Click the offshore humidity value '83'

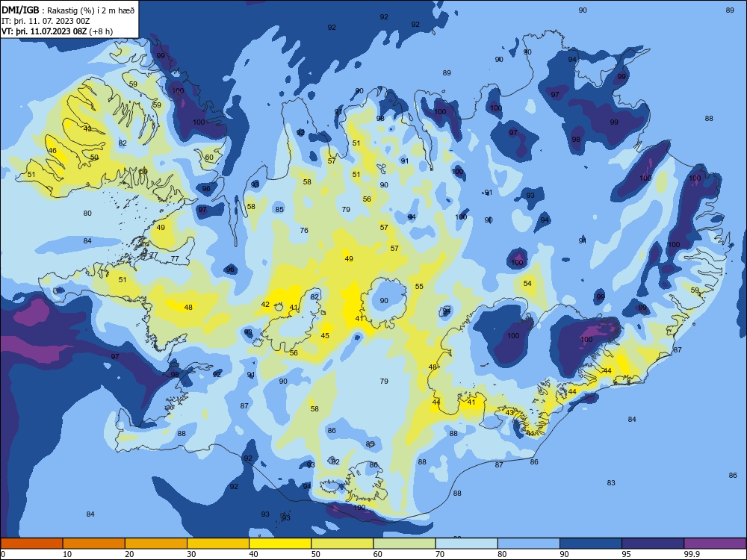click(611, 483)
